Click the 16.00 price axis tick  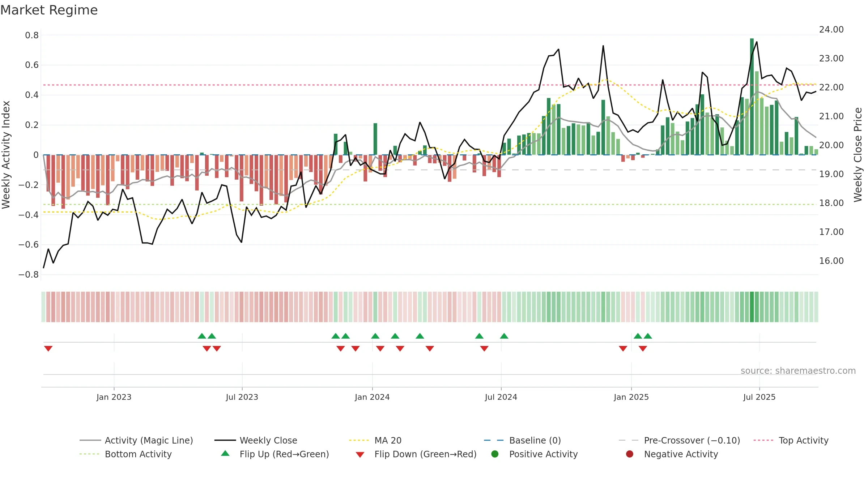(x=831, y=261)
